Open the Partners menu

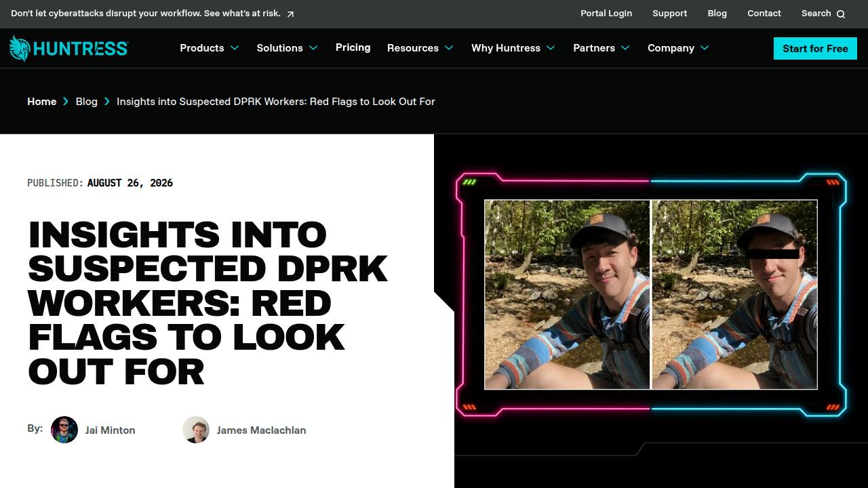click(x=594, y=48)
